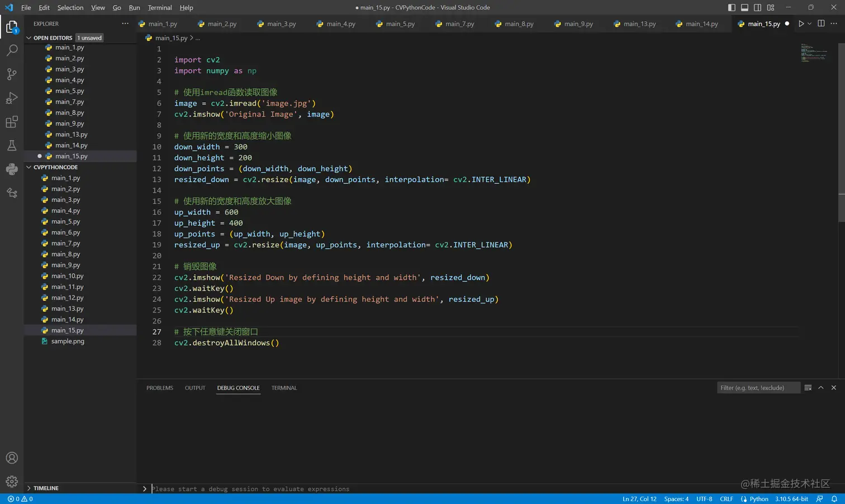Open the Terminal menu
The image size is (845, 504).
160,8
